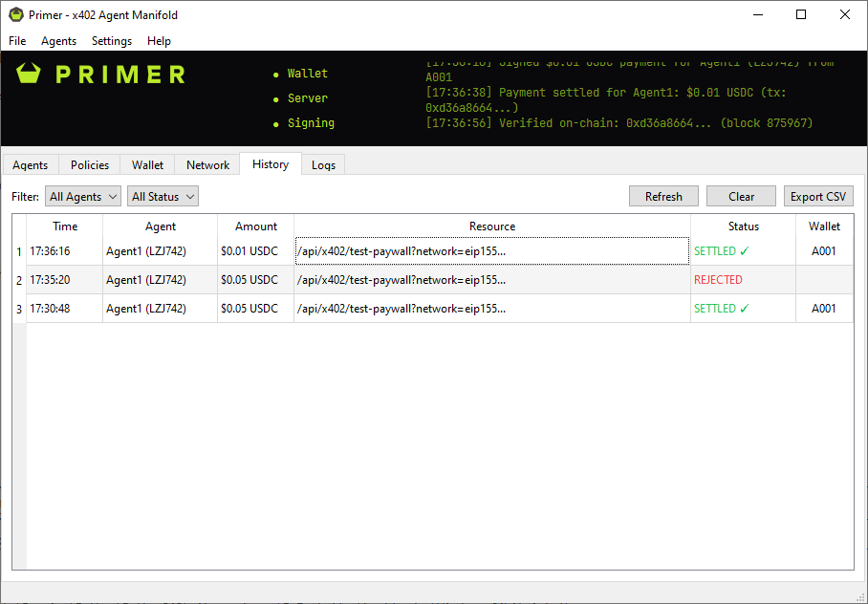
Task: Click the $0.01 USDC amount cell
Action: tap(256, 251)
